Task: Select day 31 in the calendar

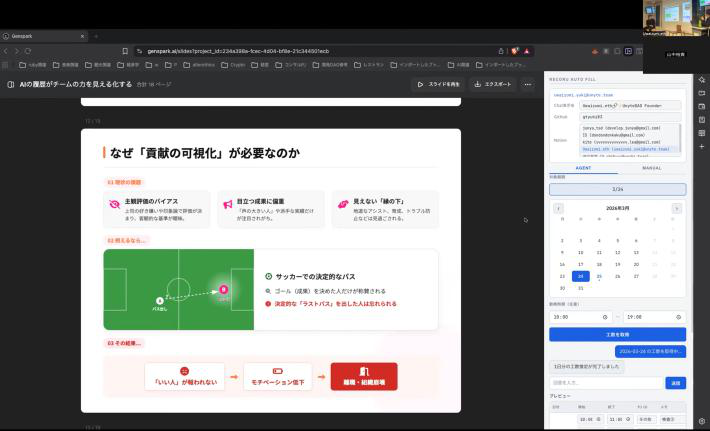Action: [580, 288]
